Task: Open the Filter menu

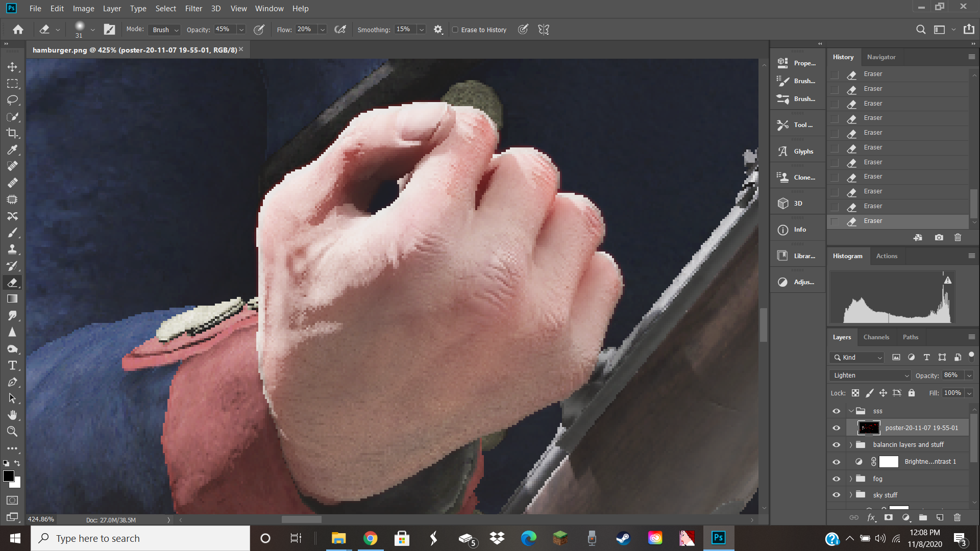Action: [x=193, y=9]
